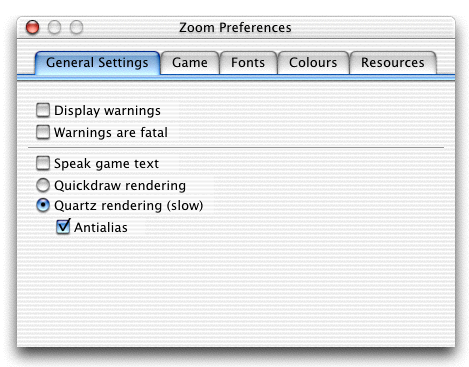Open the Fonts tab
This screenshot has width=469, height=367.
(248, 63)
